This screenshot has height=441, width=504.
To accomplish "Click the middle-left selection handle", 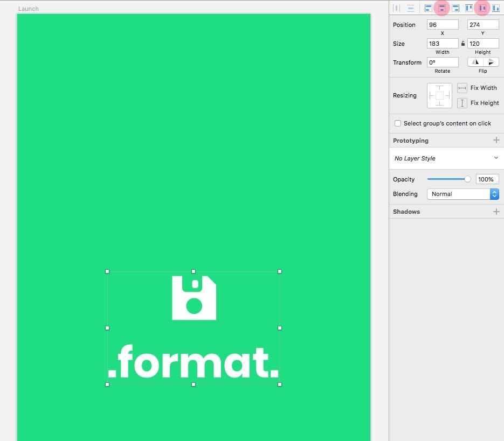I will [107, 328].
